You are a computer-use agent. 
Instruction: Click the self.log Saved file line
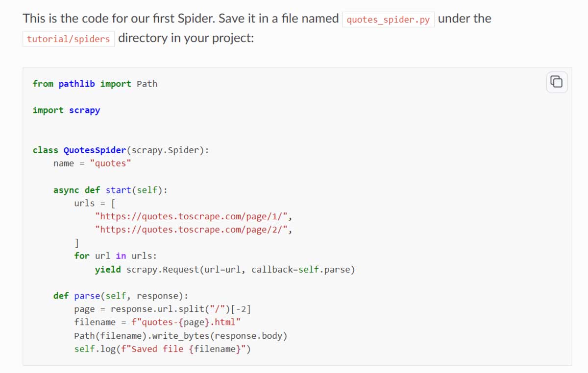(x=162, y=349)
